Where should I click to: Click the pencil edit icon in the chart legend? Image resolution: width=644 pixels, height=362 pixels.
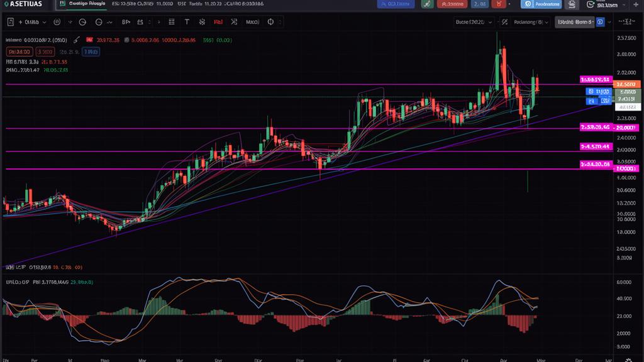[77, 40]
